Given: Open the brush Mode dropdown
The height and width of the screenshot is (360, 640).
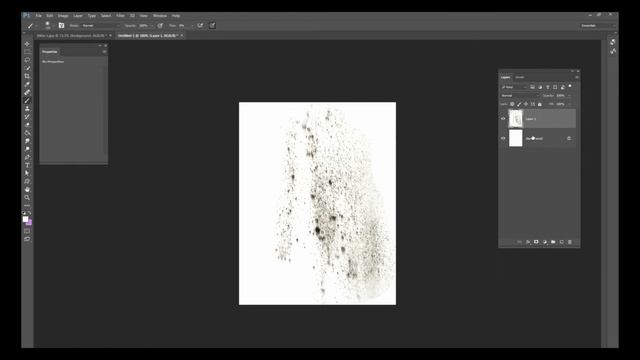Looking at the screenshot, I should (101, 25).
